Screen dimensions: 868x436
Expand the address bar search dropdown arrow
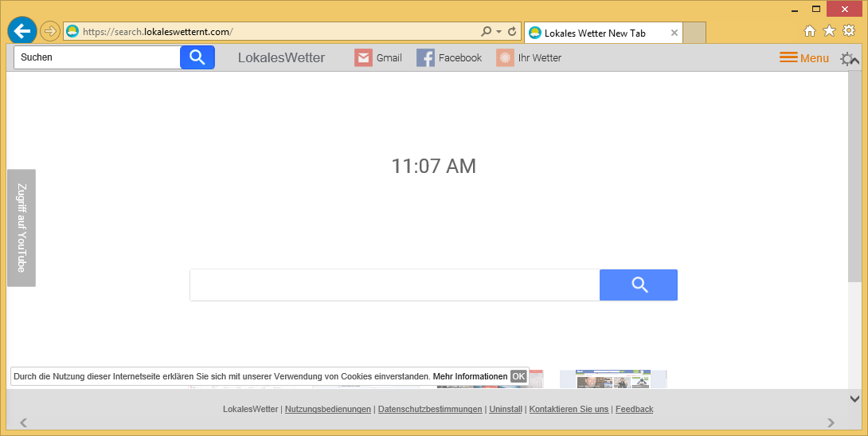(499, 32)
